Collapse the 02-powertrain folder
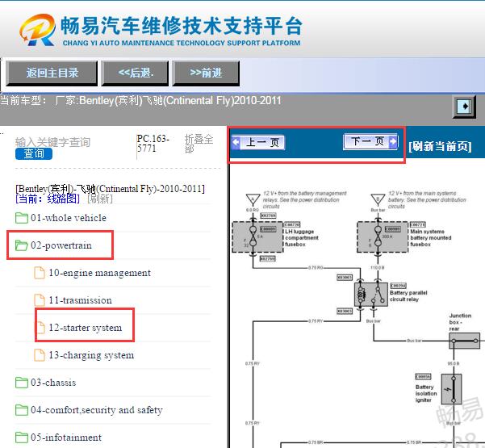Image resolution: width=485 pixels, height=448 pixels. 61,245
